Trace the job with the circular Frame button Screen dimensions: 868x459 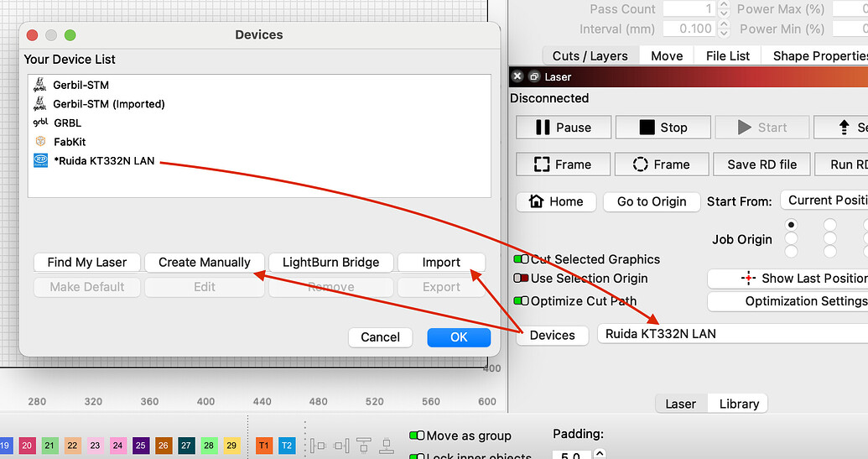coord(662,164)
